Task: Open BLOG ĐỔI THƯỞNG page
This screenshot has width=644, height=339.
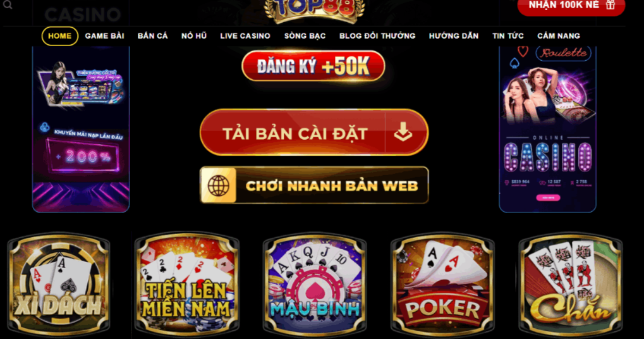Action: point(377,36)
